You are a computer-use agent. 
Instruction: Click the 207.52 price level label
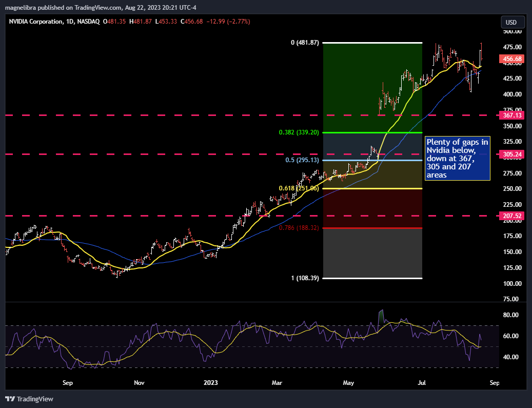point(512,216)
